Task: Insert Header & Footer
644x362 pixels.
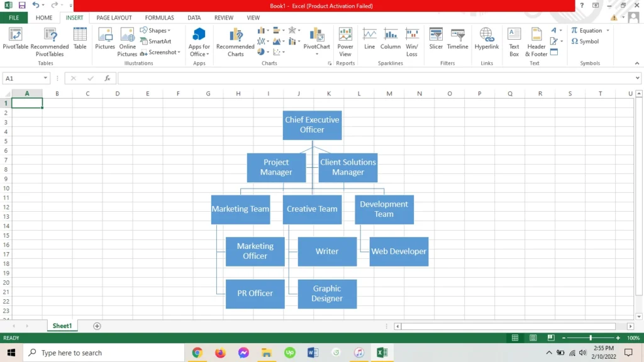Action: pos(536,42)
